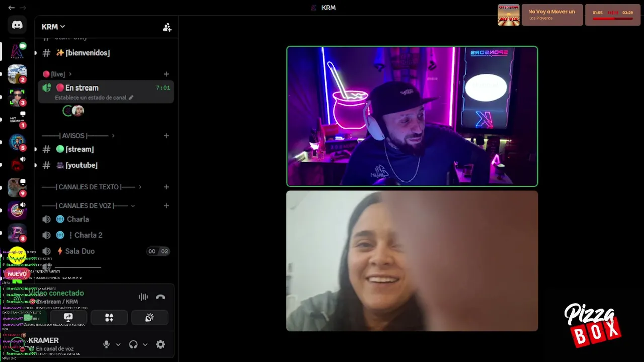Deafen with the headphones icon
Viewport: 644px width, 362px height.
(x=133, y=345)
